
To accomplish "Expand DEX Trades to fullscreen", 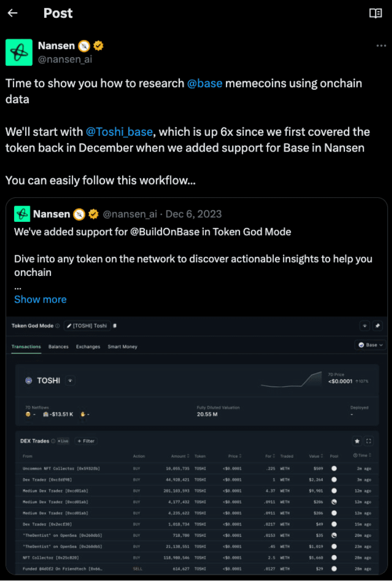I will (369, 441).
